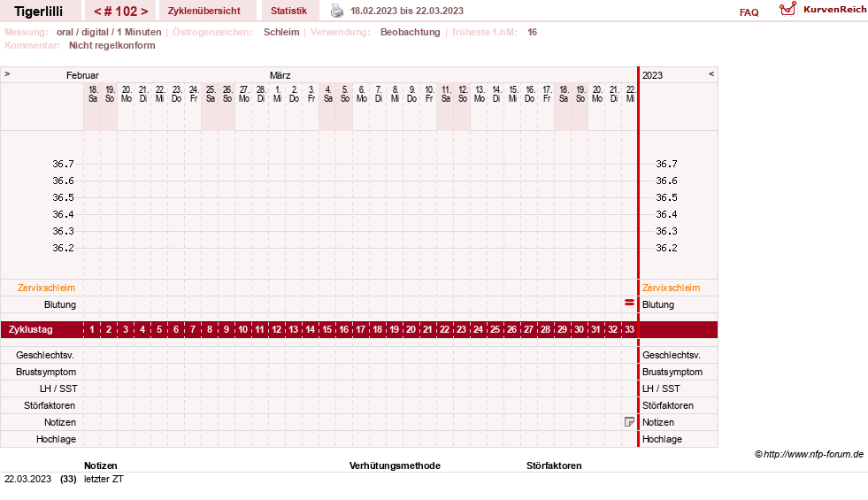Click the right Zervixschleim row label

(671, 288)
